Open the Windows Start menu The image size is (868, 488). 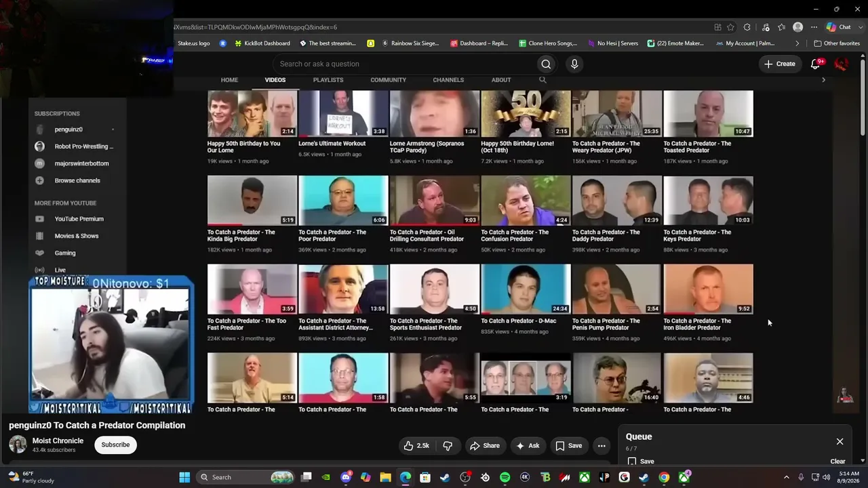pyautogui.click(x=184, y=477)
